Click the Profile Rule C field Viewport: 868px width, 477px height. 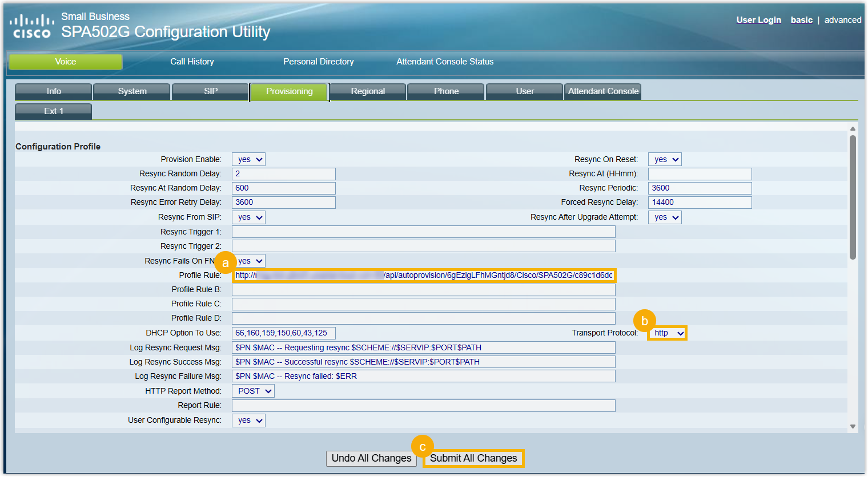click(424, 304)
